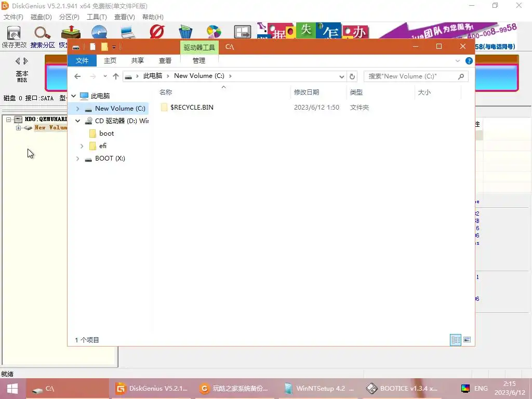Image resolution: width=532 pixels, height=399 pixels.
Task: Switch to details view layout icon
Action: coord(456,340)
